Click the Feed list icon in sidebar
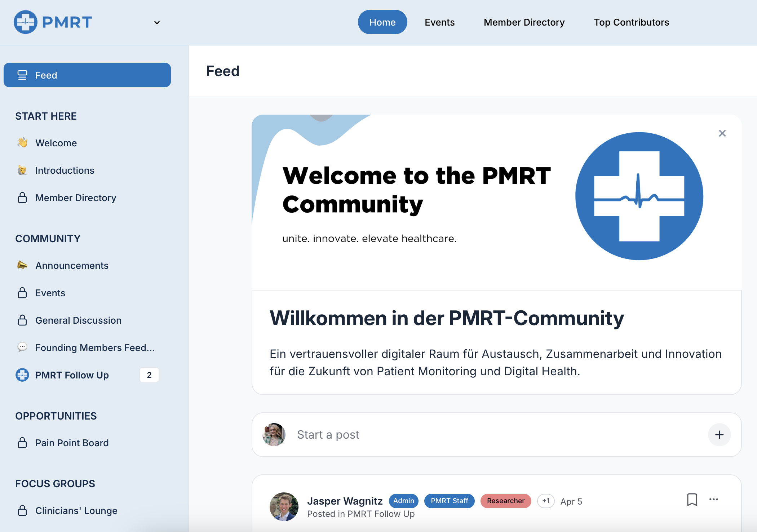The height and width of the screenshot is (532, 757). tap(22, 75)
